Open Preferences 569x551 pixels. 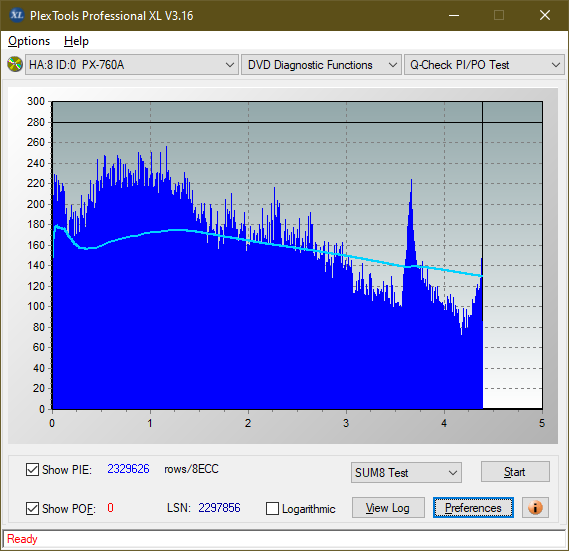tap(473, 508)
